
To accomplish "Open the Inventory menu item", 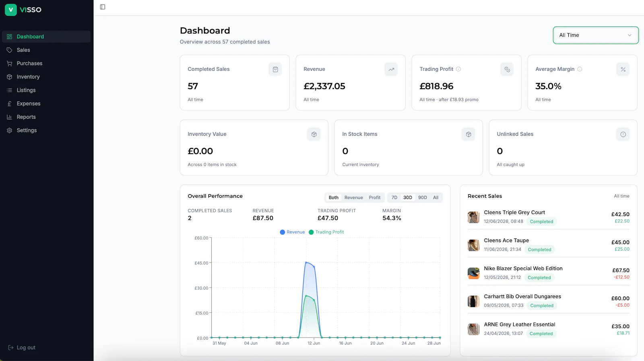I will 46,77.
